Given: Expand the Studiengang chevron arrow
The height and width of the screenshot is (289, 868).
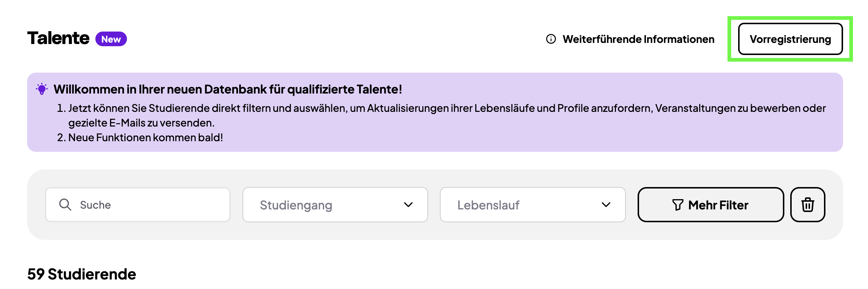Looking at the screenshot, I should coord(408,205).
